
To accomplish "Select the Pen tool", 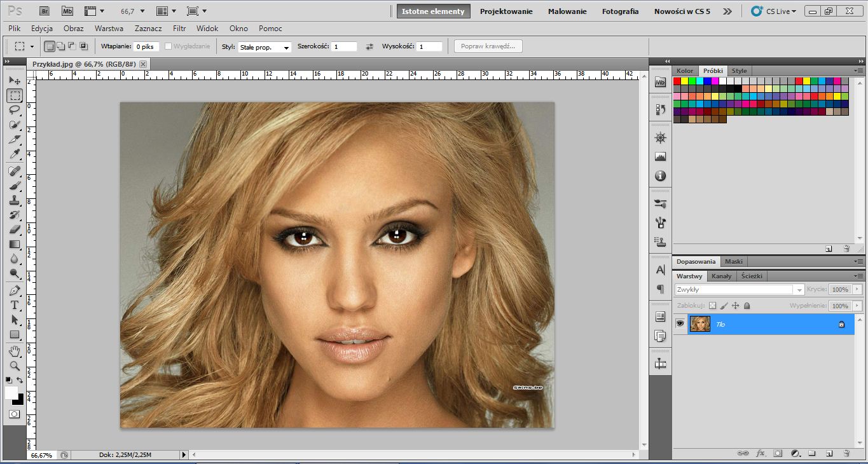I will pyautogui.click(x=15, y=290).
